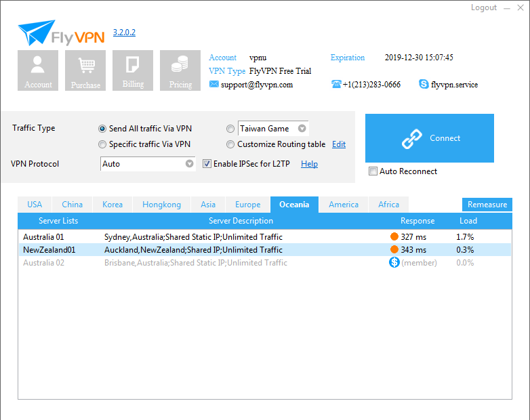Expand the Taiwan Game dropdown
Image resolution: width=530 pixels, height=420 pixels.
click(x=302, y=129)
